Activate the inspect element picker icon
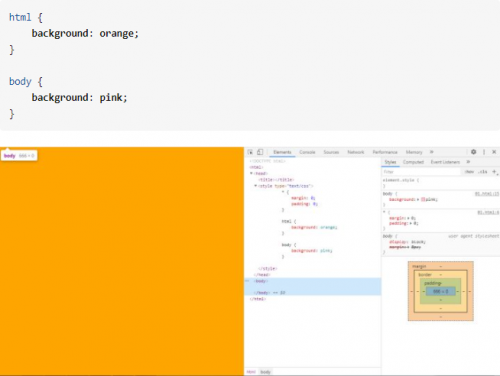Viewport: 500px width, 376px height. coord(250,152)
